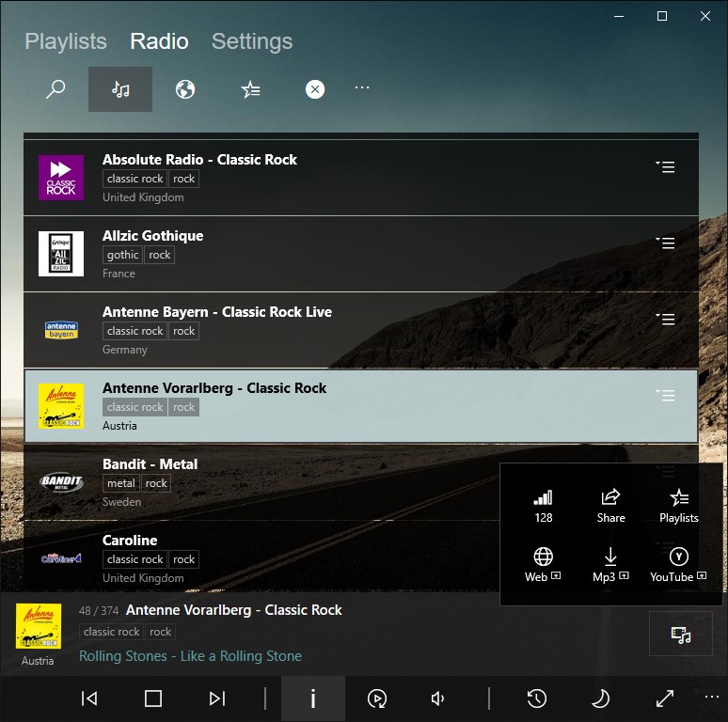Click rock tag on Bandit - Metal row
Screen dimensions: 728x722
click(156, 483)
